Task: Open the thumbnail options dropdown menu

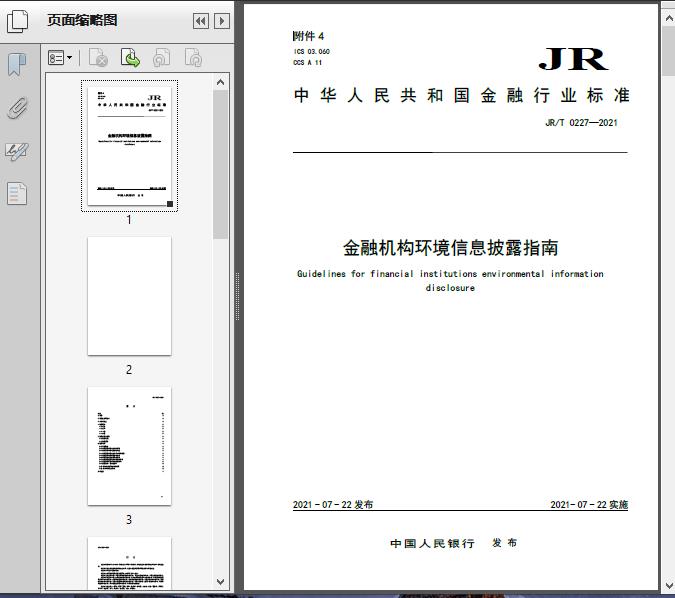Action: (60, 58)
